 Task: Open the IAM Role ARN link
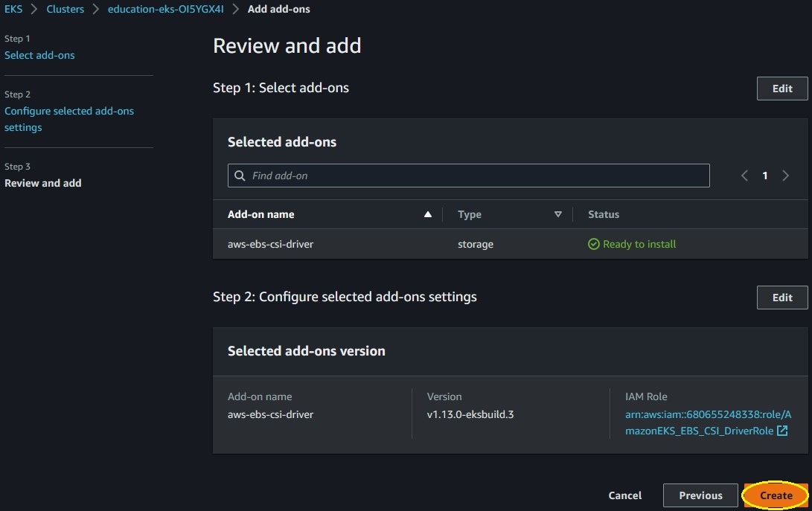(x=708, y=422)
